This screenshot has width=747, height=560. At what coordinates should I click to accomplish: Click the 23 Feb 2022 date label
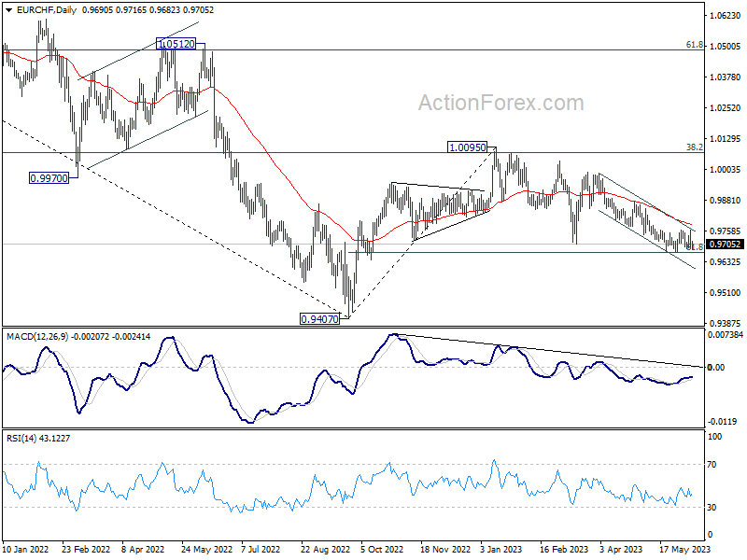(x=86, y=549)
